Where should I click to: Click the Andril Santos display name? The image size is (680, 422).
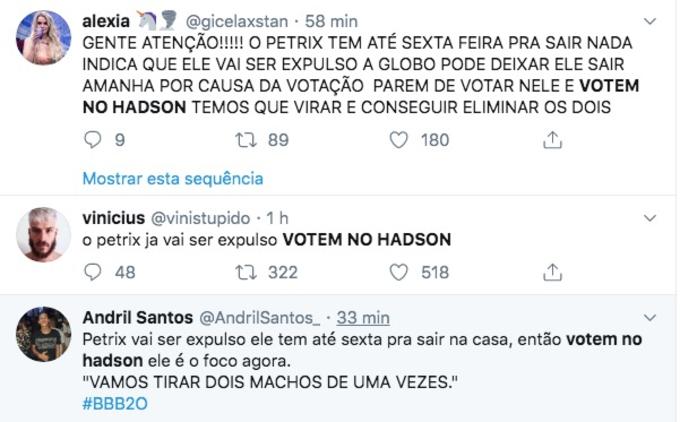coord(138,318)
